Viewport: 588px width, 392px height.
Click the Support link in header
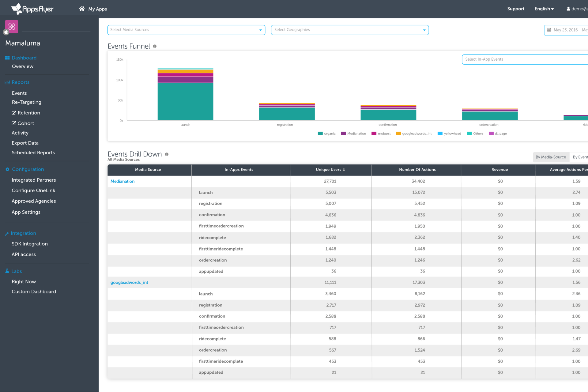click(x=516, y=9)
